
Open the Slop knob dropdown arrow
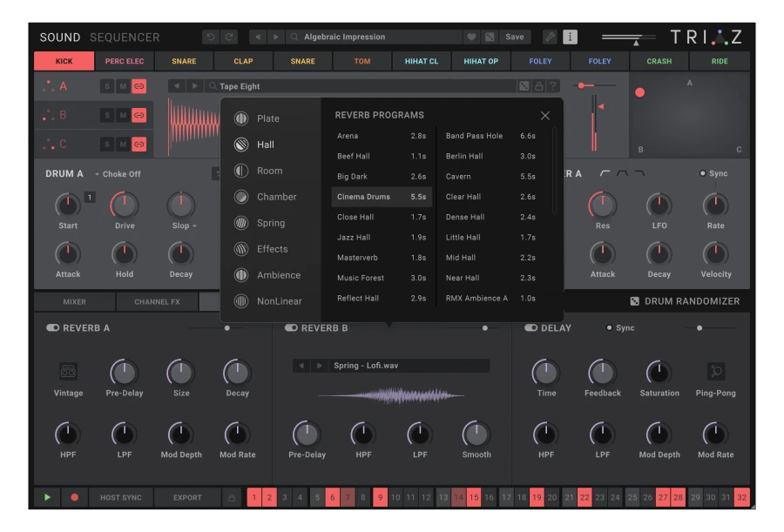point(194,226)
